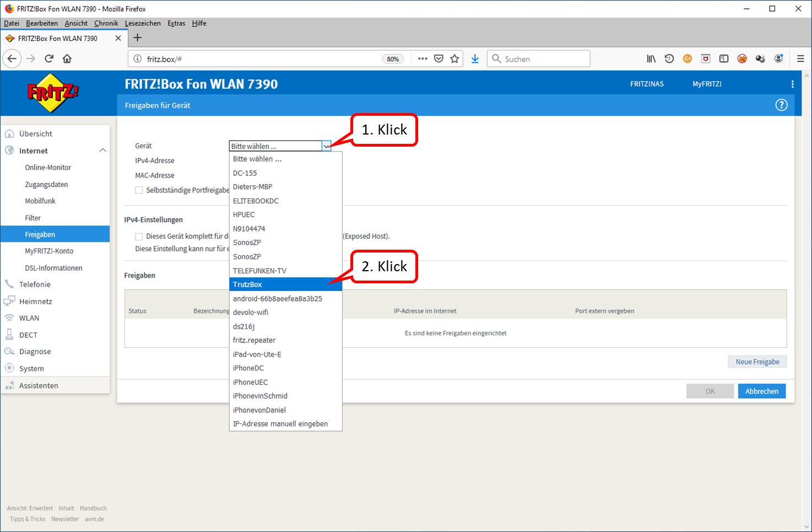The height and width of the screenshot is (532, 812).
Task: Click the Neue Freigabe button
Action: [x=757, y=362]
